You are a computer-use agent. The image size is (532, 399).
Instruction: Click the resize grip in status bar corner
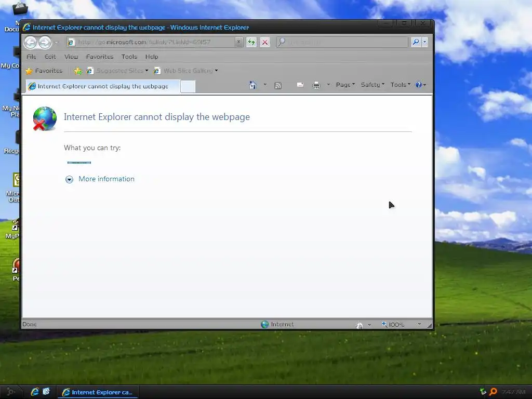(430, 325)
